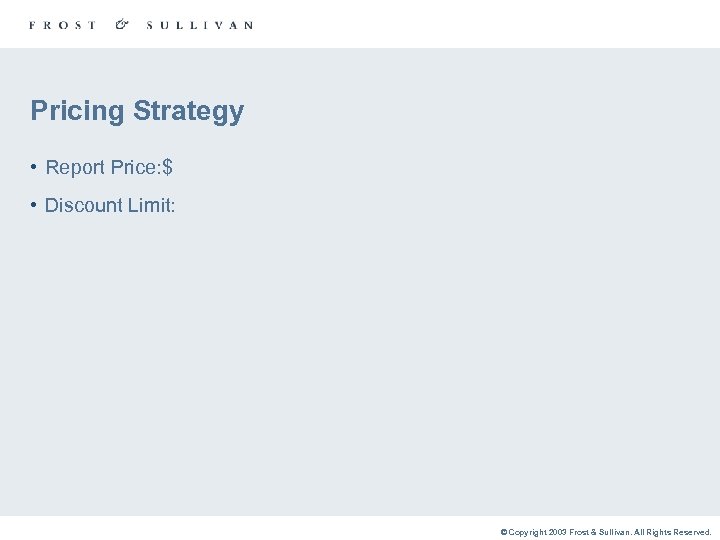Click the word Limit: in the second bullet
The image size is (720, 540).
(x=151, y=205)
